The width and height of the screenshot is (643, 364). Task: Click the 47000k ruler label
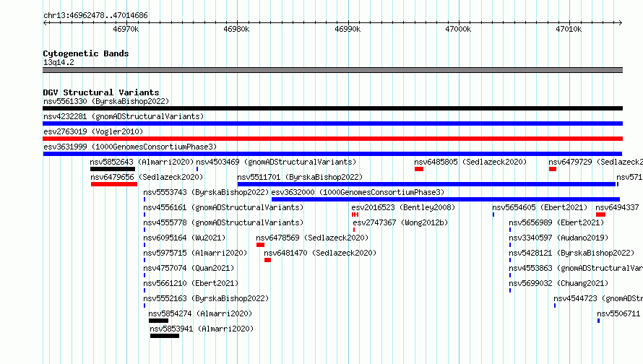point(458,29)
